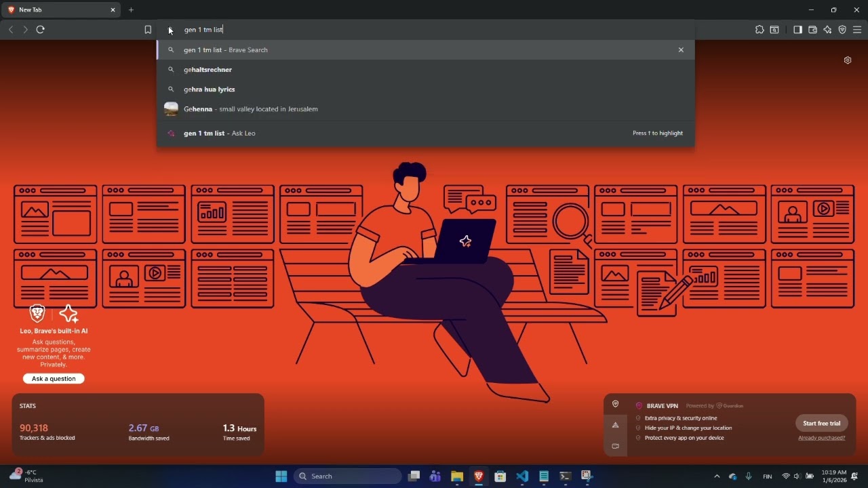Open Visual Studio Code from the taskbar
868x488 pixels.
522,476
